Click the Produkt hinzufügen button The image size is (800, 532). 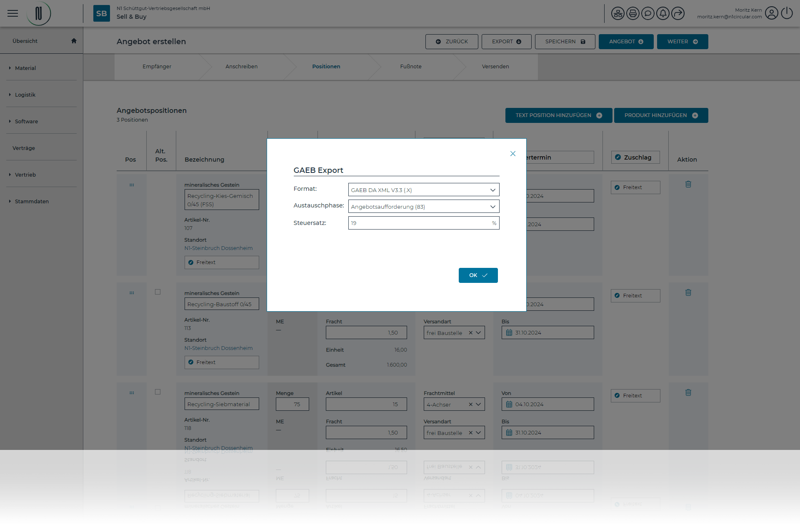pos(660,115)
